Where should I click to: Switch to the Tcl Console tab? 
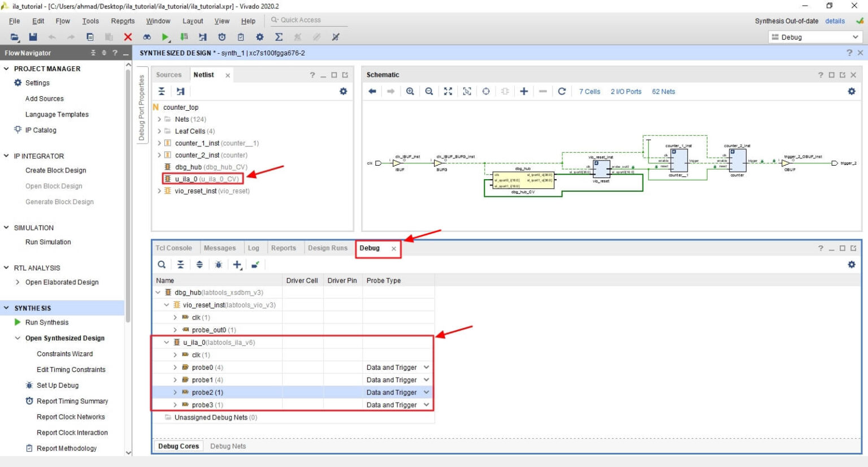pos(173,248)
